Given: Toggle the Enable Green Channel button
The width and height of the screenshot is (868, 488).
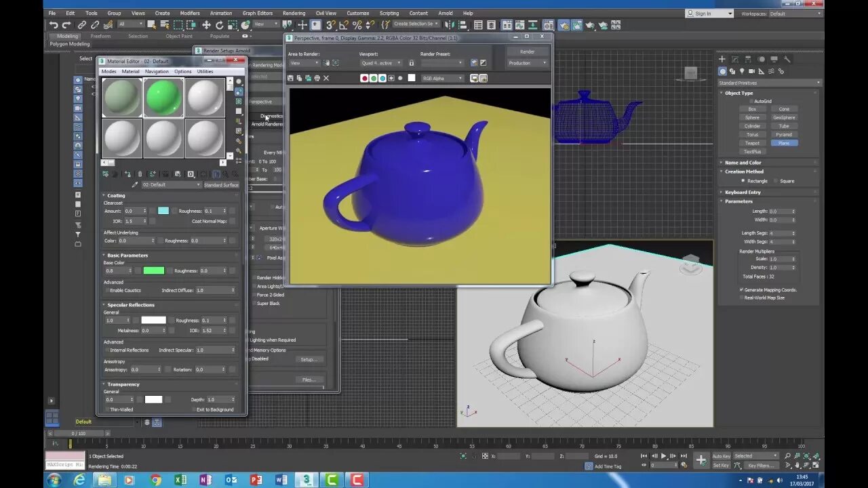Looking at the screenshot, I should pos(373,78).
